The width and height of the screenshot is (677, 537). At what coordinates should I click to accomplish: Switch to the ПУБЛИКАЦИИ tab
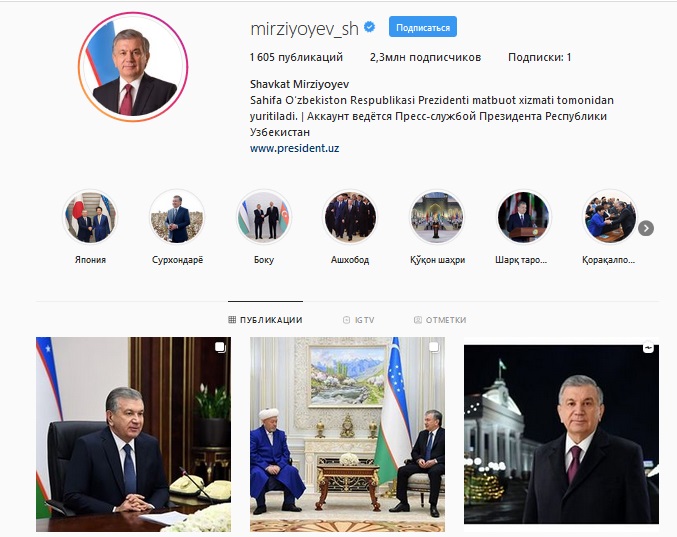[x=265, y=320]
